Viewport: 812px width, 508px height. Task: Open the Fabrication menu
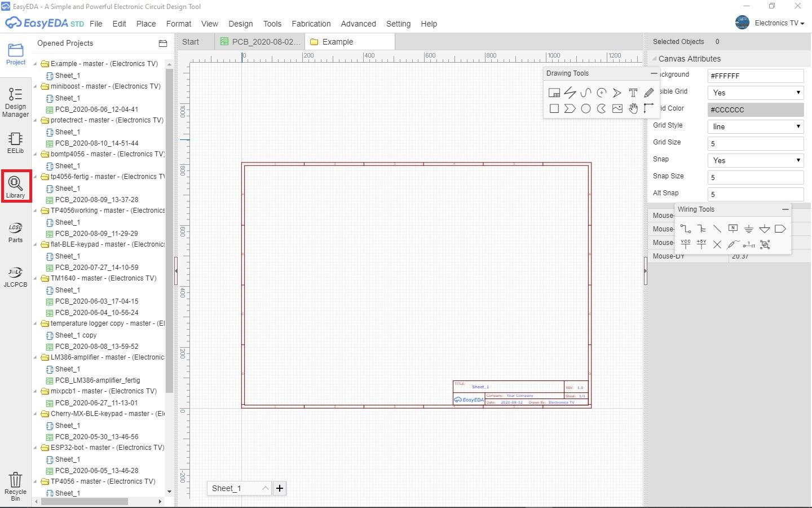[x=311, y=24]
